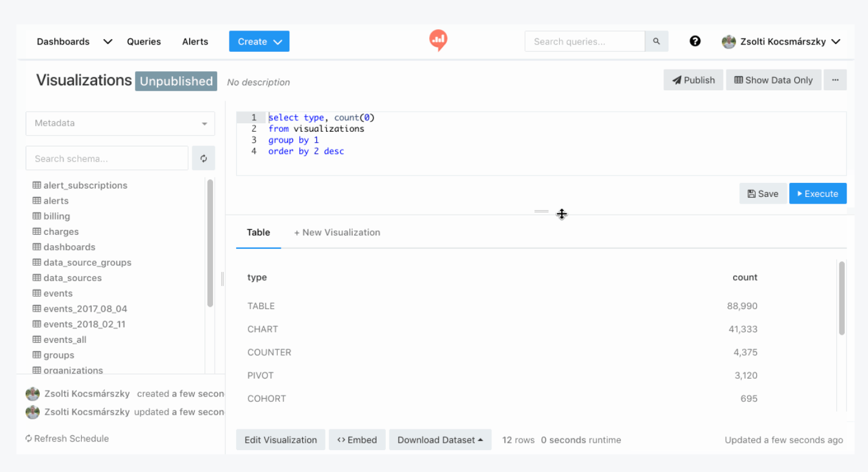Click the 3,120 count value
The width and height of the screenshot is (868, 472).
tap(745, 376)
